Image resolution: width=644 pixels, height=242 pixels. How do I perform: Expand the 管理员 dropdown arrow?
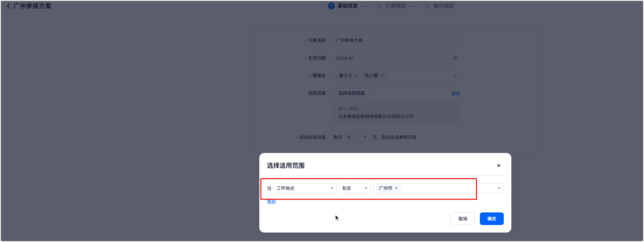[x=455, y=76]
